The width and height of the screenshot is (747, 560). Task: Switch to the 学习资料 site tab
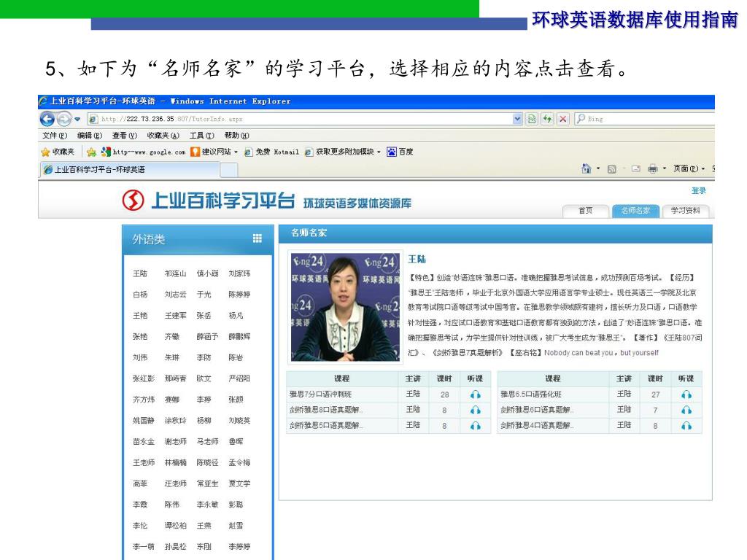pyautogui.click(x=686, y=211)
